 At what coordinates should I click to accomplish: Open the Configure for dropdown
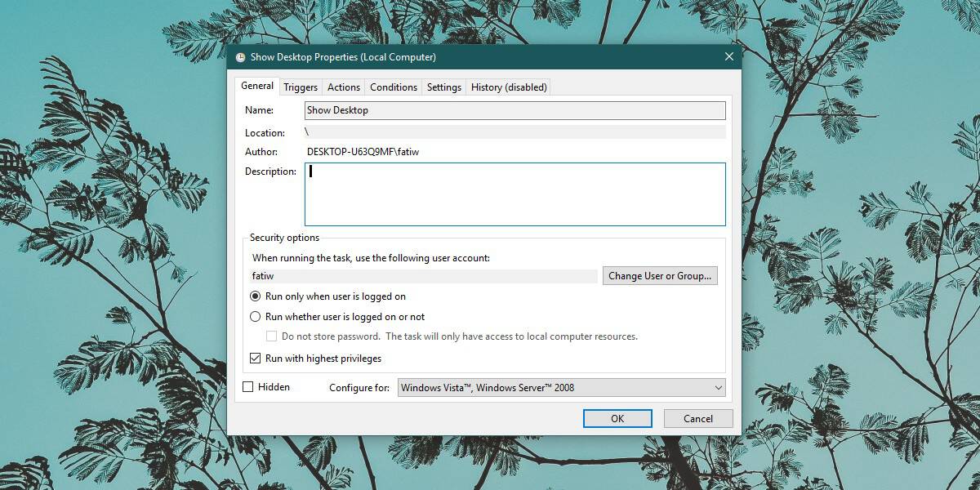561,388
